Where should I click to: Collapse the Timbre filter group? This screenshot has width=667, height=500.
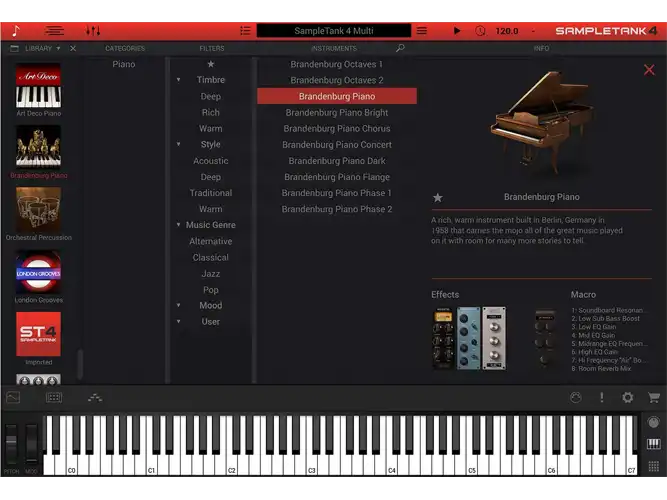coord(179,80)
